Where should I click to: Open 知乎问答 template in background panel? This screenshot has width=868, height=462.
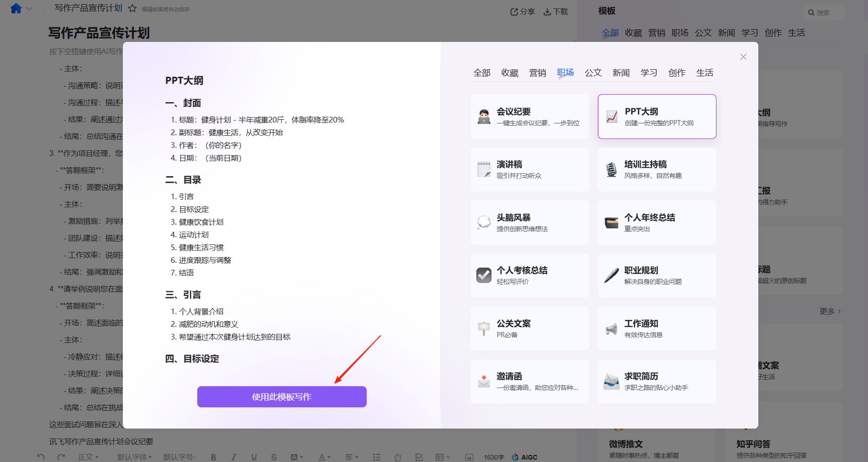[x=753, y=444]
